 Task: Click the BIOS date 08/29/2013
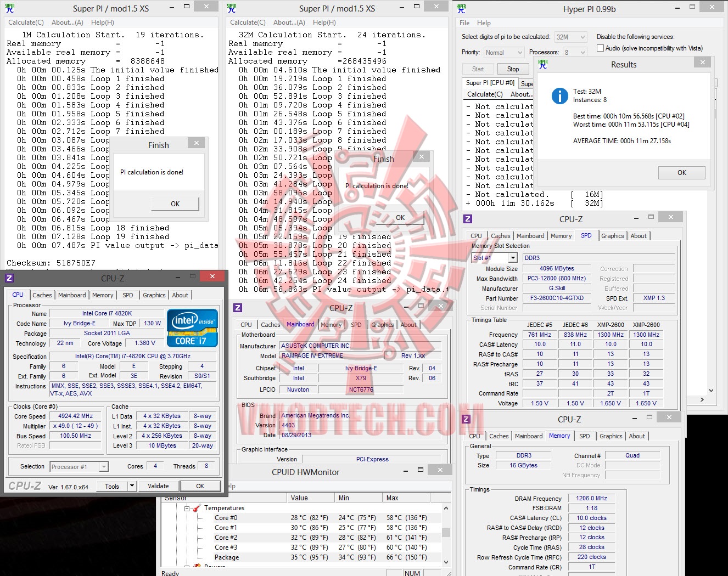click(x=296, y=435)
